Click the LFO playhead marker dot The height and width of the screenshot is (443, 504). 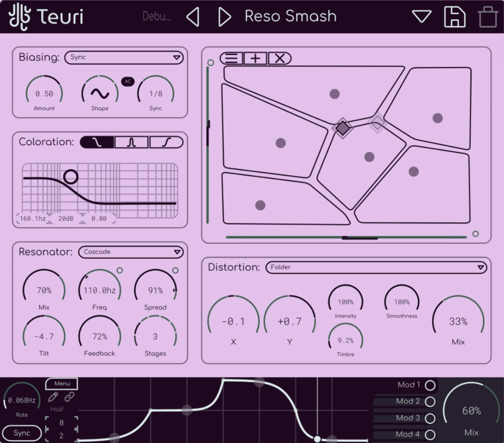click(x=317, y=439)
